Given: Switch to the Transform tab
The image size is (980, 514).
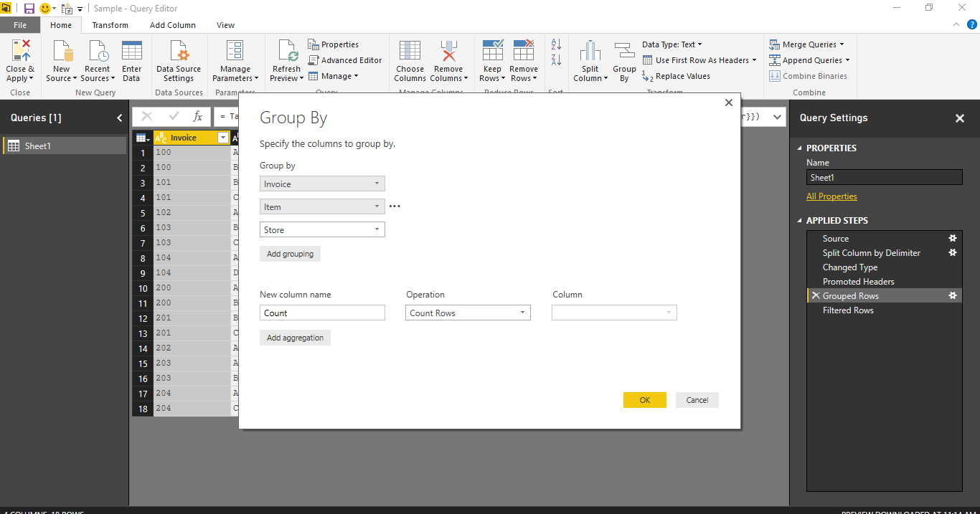Looking at the screenshot, I should (110, 25).
